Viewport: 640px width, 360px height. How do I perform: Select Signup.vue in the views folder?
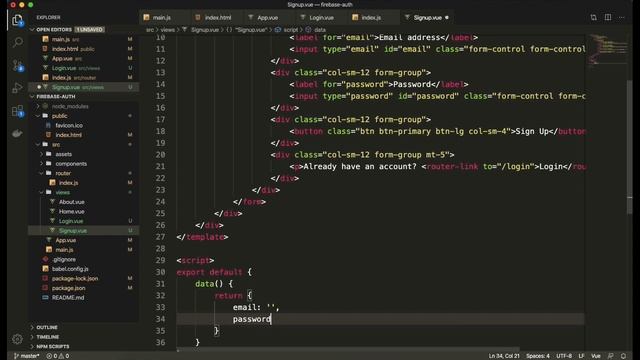[x=72, y=231]
